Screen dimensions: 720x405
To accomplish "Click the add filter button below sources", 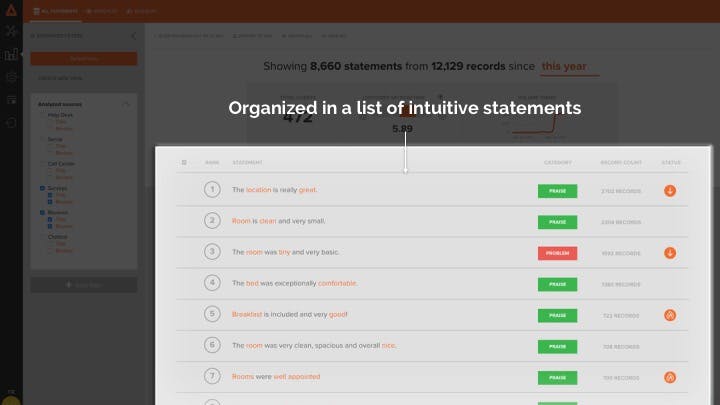I will 84,285.
